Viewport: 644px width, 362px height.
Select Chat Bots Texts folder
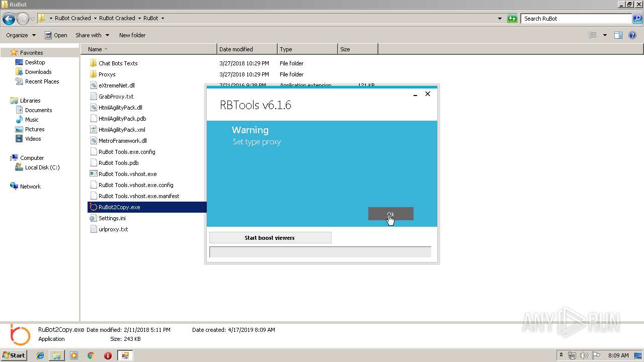(x=118, y=63)
